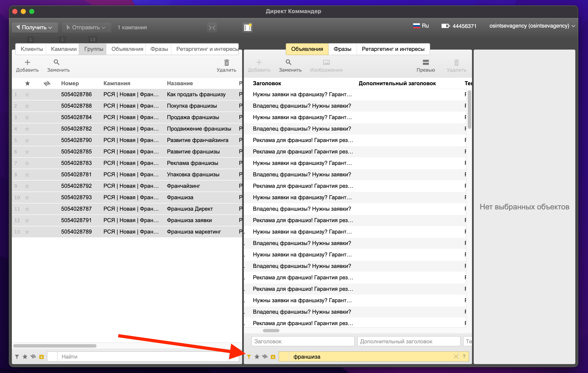Star the group Франшиза маркетинг

pos(27,232)
